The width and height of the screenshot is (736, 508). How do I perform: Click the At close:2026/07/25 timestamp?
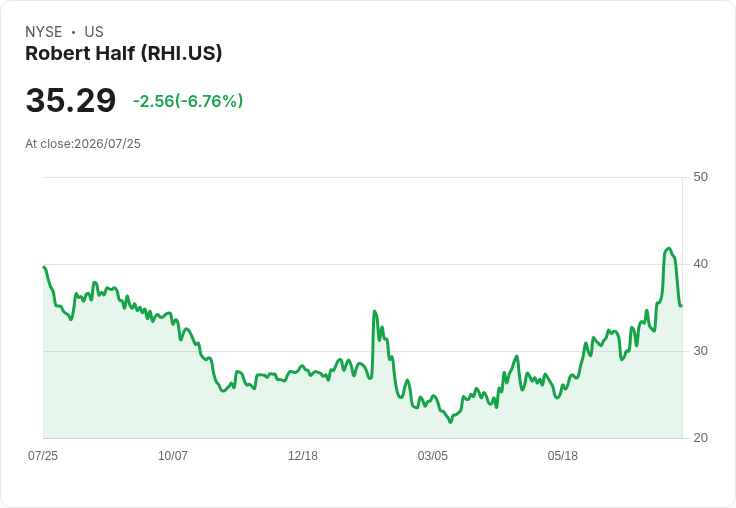click(x=83, y=144)
